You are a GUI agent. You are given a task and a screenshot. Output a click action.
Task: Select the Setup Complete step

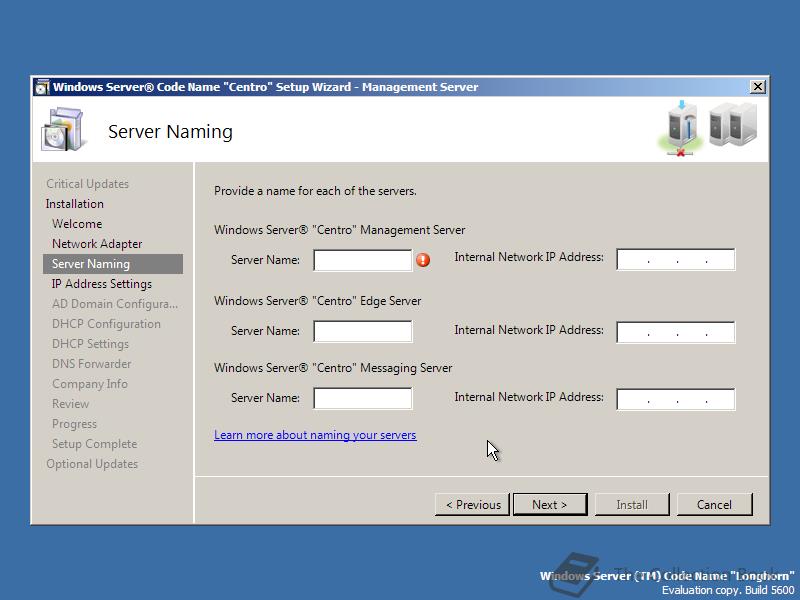pyautogui.click(x=94, y=444)
